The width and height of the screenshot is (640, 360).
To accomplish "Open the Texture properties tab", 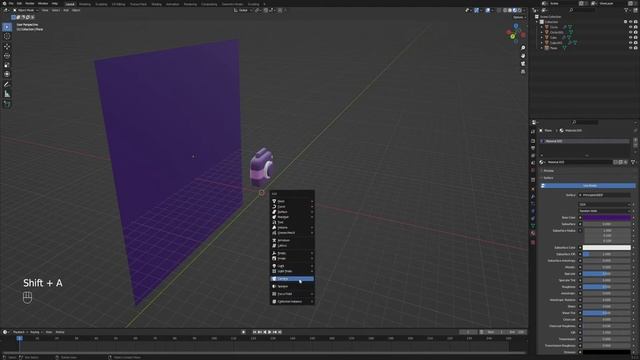I will [x=533, y=242].
